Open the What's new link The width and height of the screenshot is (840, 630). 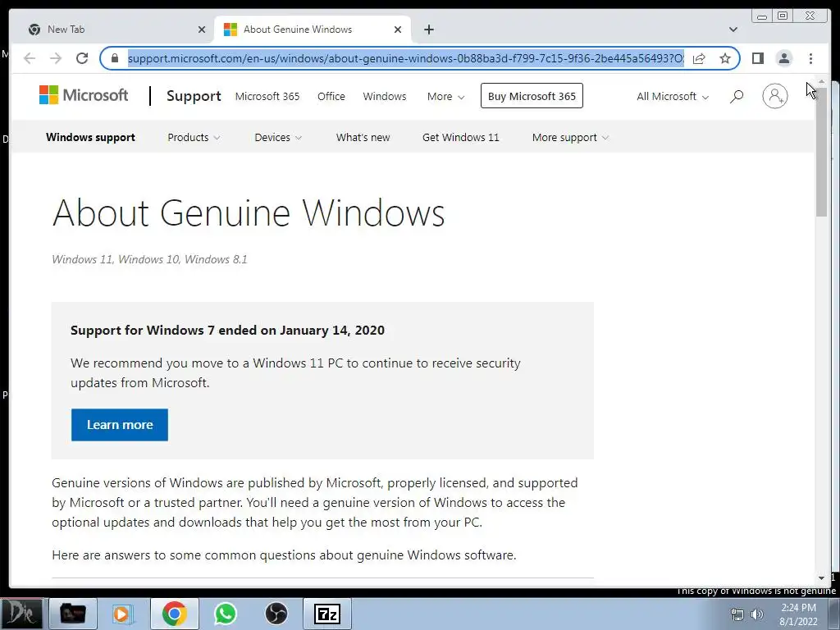363,137
